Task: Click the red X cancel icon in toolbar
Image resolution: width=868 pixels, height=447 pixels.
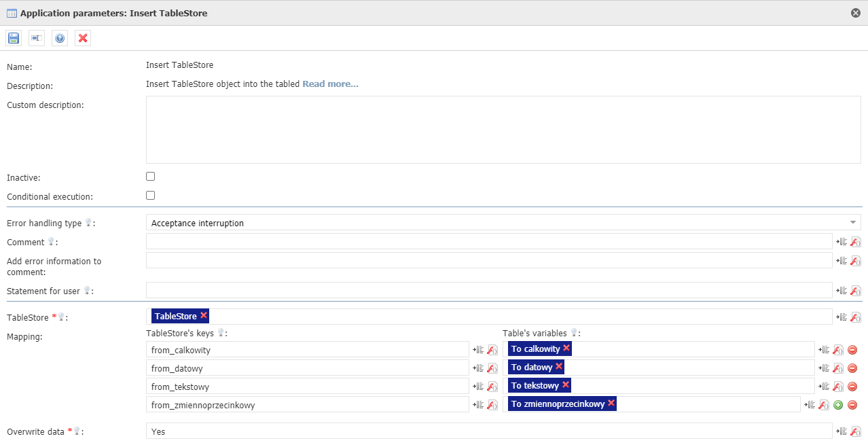Action: pos(83,38)
